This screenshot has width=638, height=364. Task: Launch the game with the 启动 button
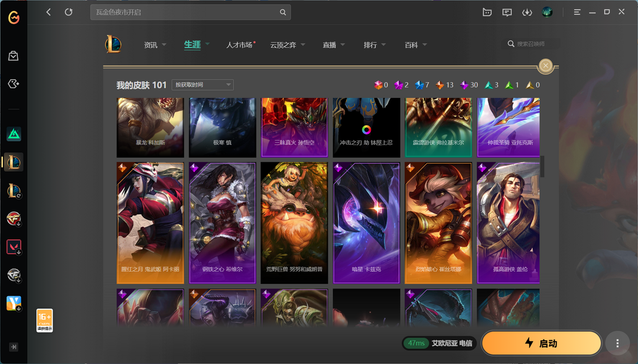542,343
